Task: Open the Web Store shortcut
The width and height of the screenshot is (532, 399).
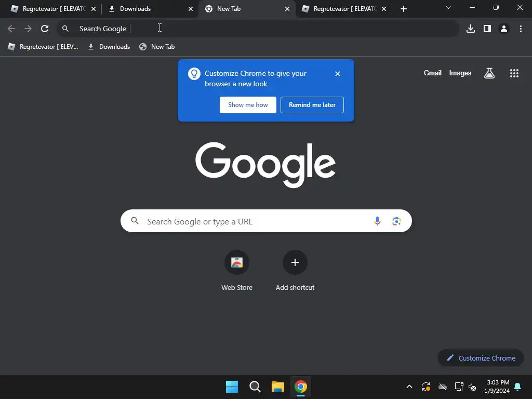Action: click(237, 271)
